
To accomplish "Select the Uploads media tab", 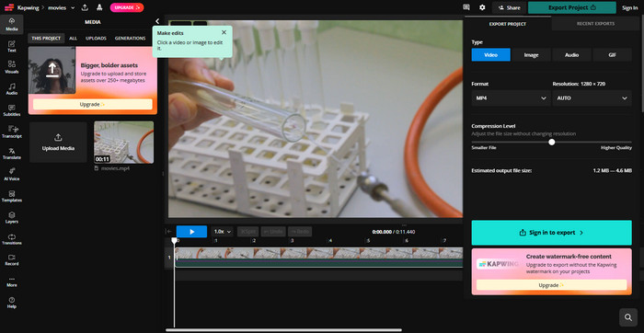I will pyautogui.click(x=96, y=39).
